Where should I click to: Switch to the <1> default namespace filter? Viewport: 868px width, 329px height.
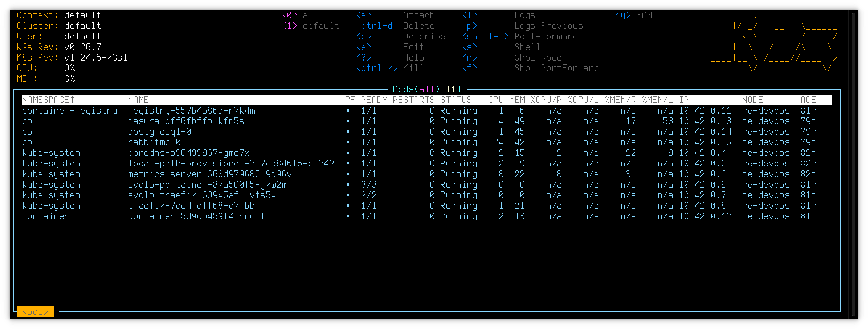click(x=311, y=26)
